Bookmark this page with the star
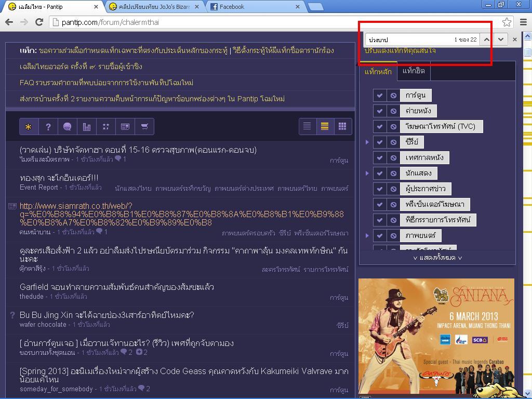Image resolution: width=532 pixels, height=399 pixels. coord(507,22)
